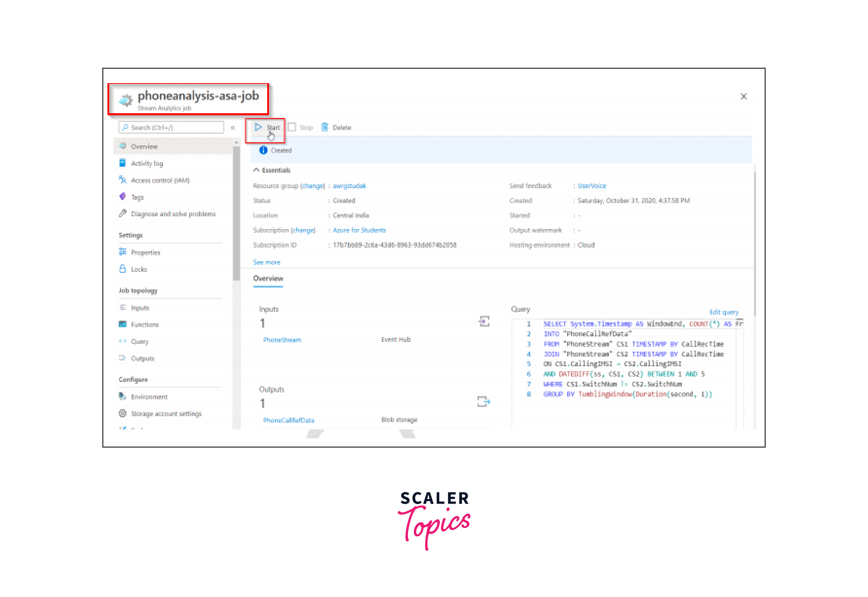Expand details via See more
The image size is (868, 597).
266,262
